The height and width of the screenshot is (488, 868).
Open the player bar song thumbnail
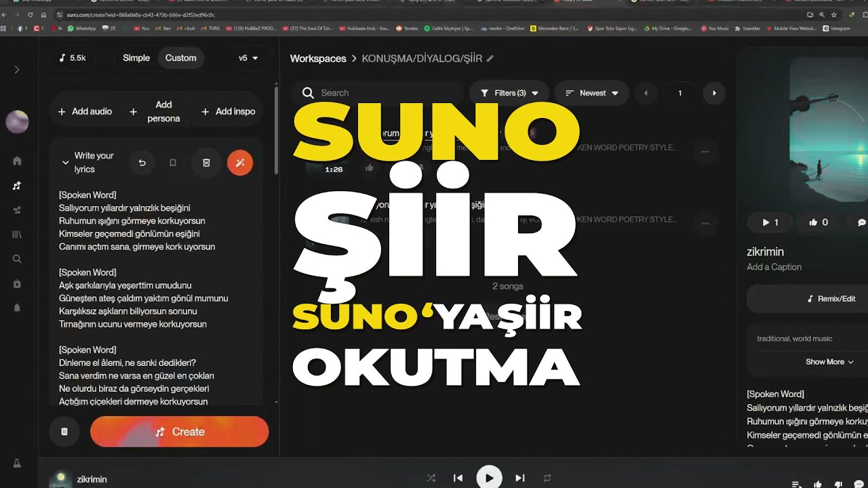point(61,478)
